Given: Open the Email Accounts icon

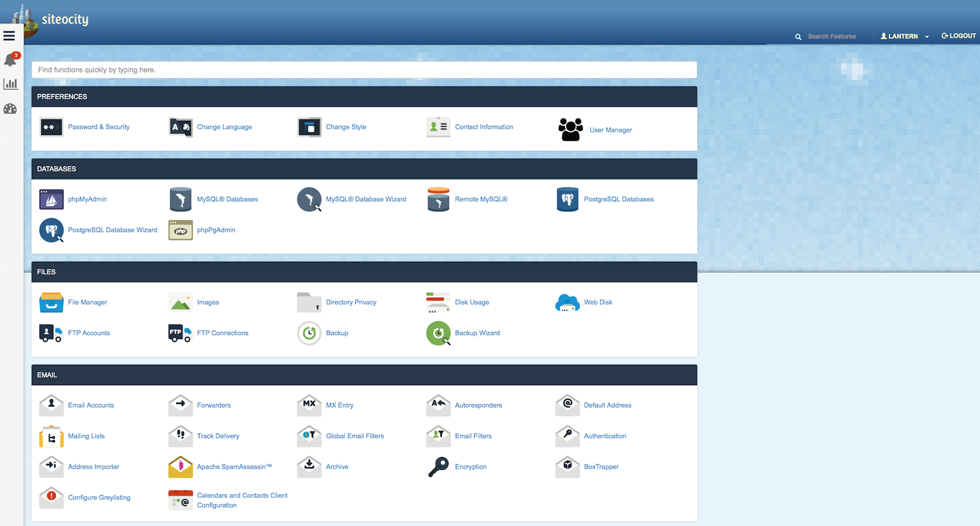Looking at the screenshot, I should click(51, 405).
